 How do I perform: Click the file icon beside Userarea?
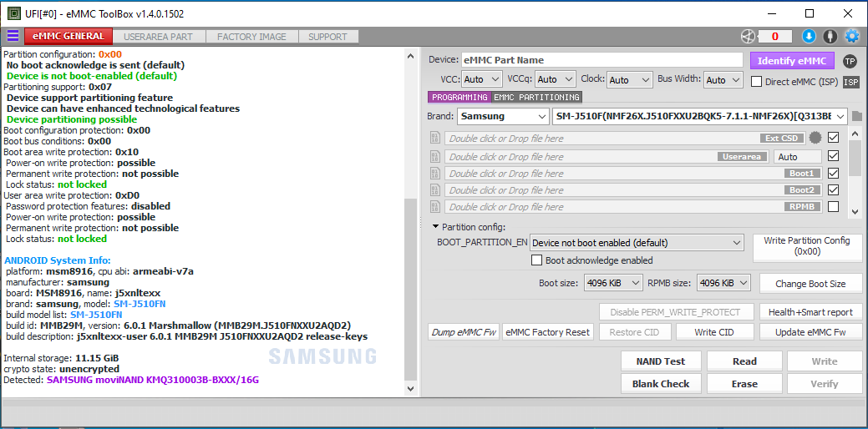coord(434,156)
